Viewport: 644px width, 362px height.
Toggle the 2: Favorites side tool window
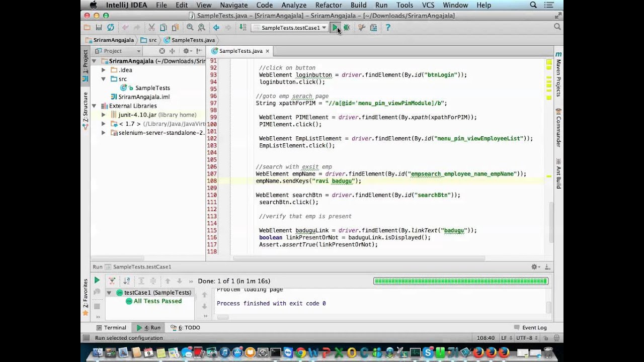pyautogui.click(x=86, y=297)
